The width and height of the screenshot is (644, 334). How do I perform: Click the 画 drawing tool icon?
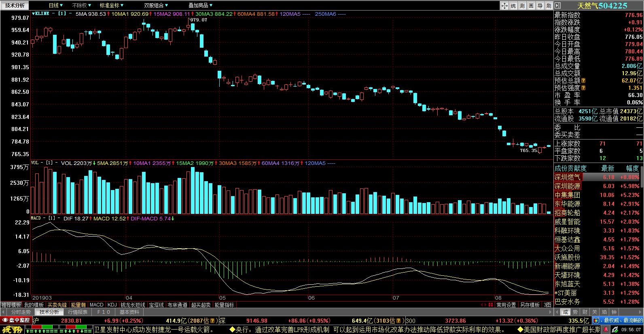pyautogui.click(x=531, y=5)
